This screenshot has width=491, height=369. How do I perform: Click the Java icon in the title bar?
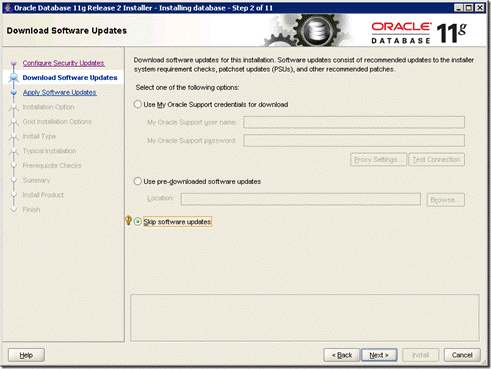pyautogui.click(x=8, y=8)
